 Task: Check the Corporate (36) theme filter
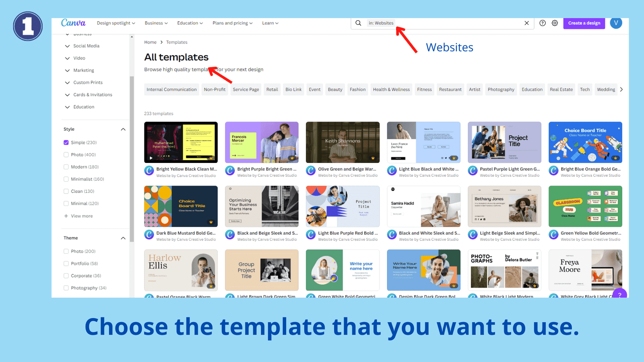click(x=66, y=276)
